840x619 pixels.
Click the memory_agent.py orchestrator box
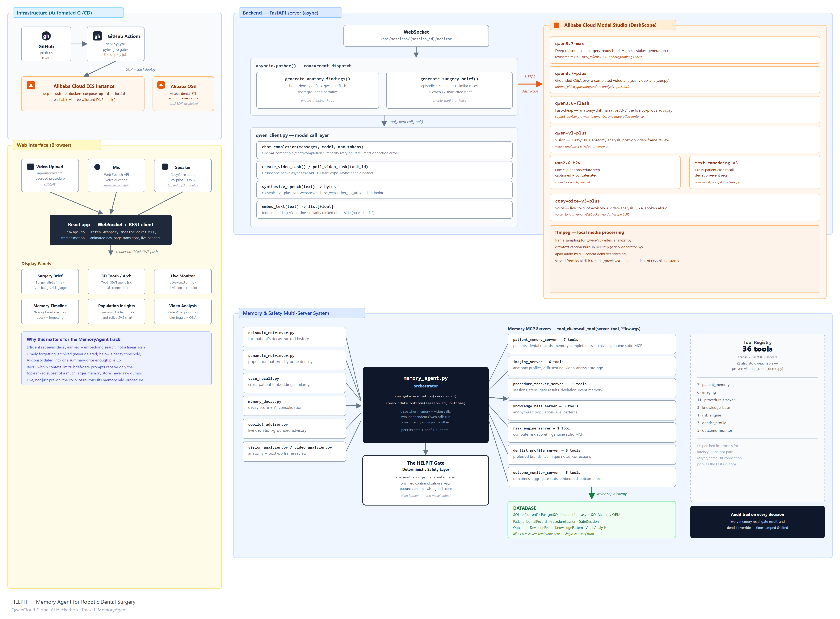[x=426, y=405]
